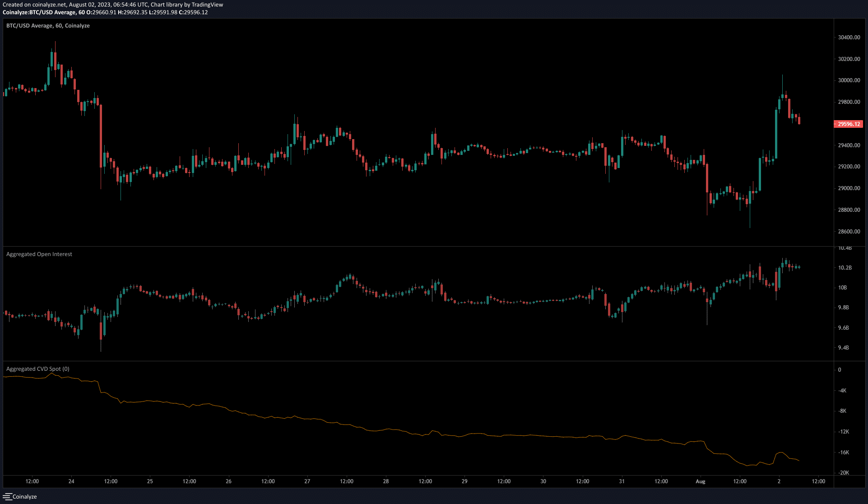Click the date label 28 on time axis
Screen dimensions: 868x504
(x=386, y=481)
